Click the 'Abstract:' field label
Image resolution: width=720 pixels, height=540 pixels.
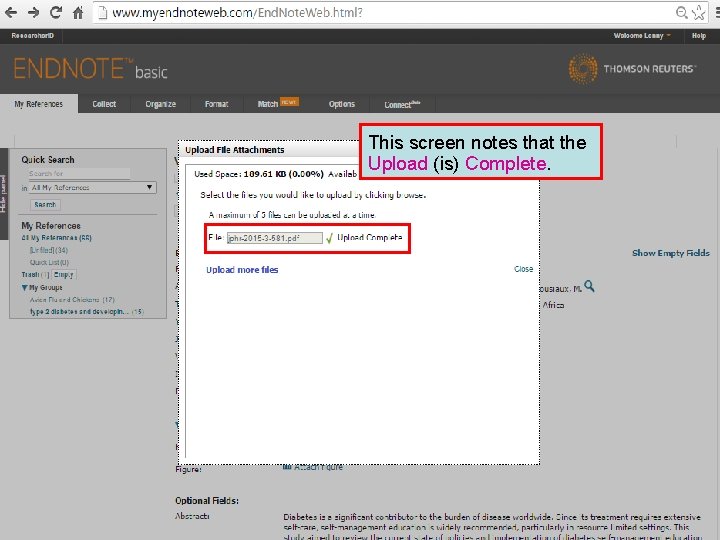point(192,517)
